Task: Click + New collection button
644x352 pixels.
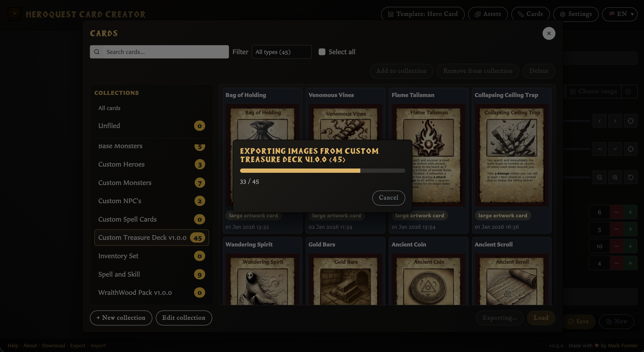Action: (121, 318)
